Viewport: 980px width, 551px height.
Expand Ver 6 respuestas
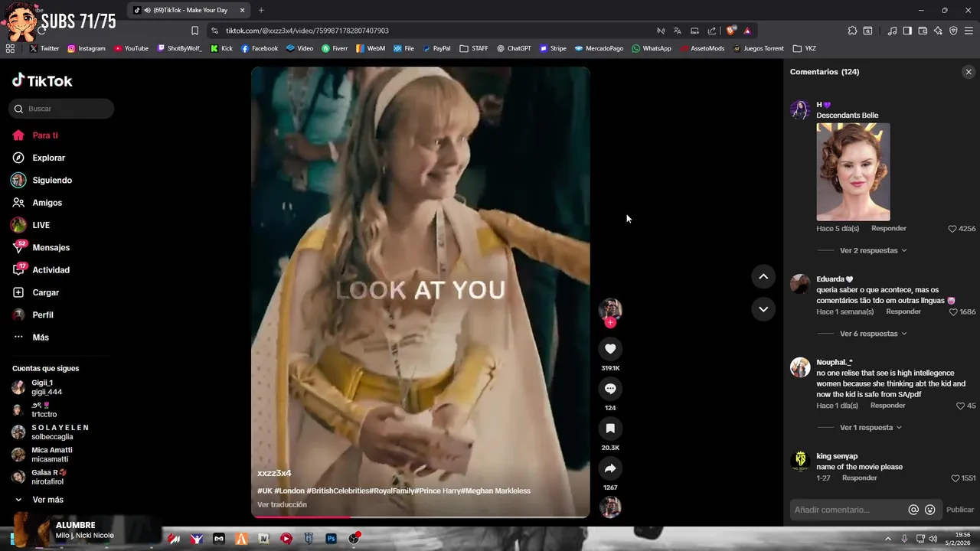click(x=873, y=334)
